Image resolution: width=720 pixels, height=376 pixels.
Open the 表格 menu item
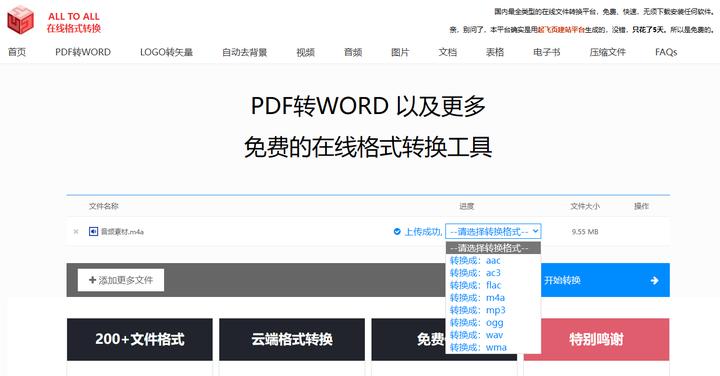tap(495, 52)
